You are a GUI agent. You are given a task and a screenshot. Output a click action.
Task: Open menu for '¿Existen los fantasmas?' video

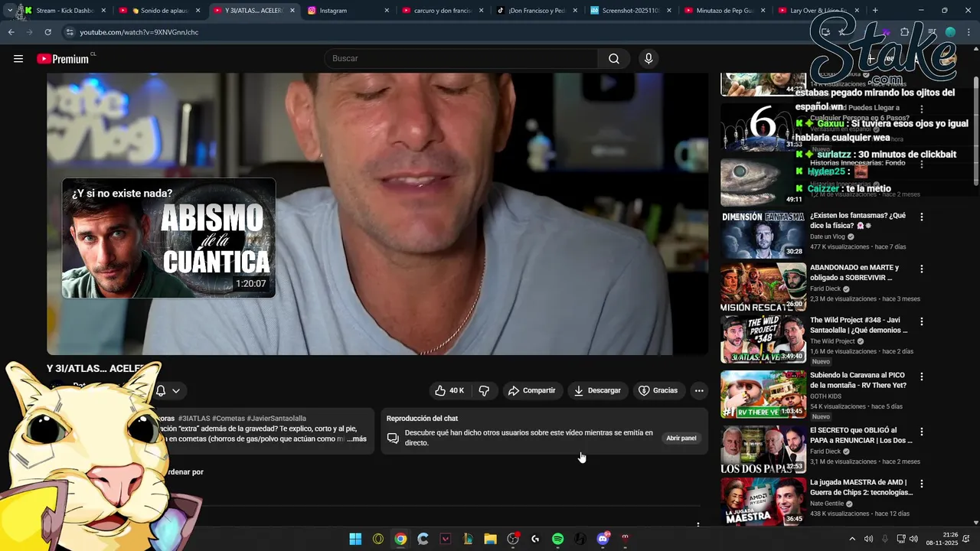pos(922,217)
